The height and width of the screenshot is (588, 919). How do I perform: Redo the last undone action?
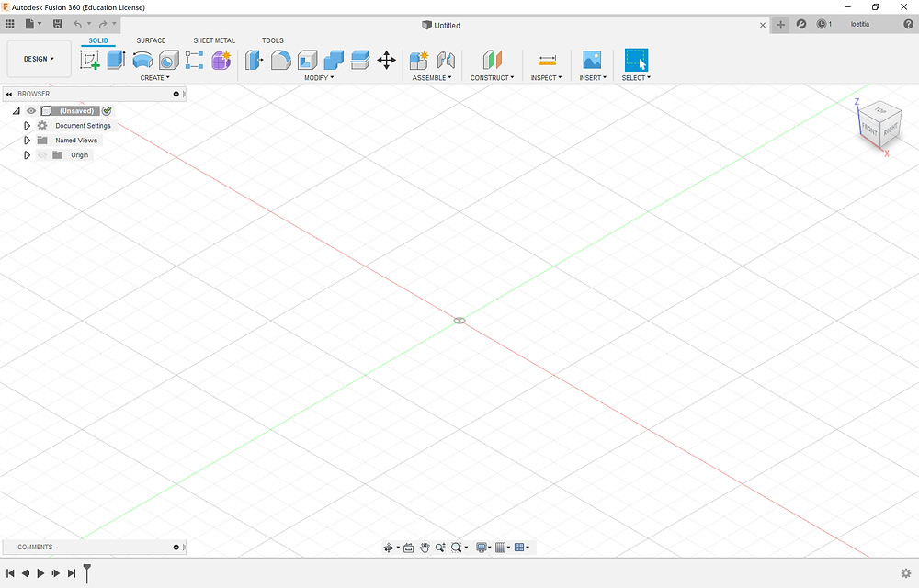(x=103, y=24)
